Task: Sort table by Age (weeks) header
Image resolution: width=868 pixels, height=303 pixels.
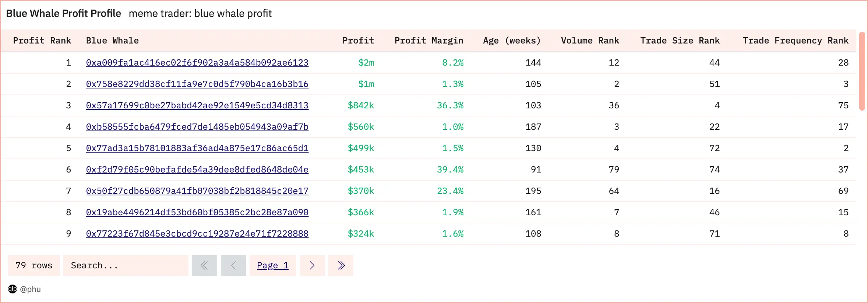Action: point(512,41)
